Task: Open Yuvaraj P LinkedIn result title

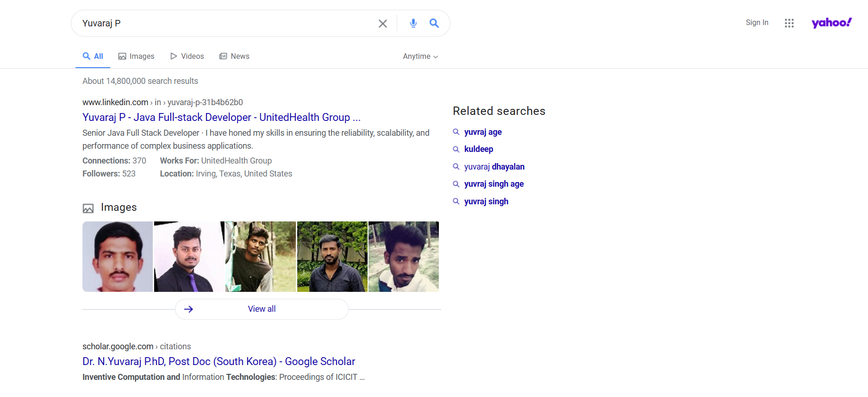Action: tap(221, 117)
